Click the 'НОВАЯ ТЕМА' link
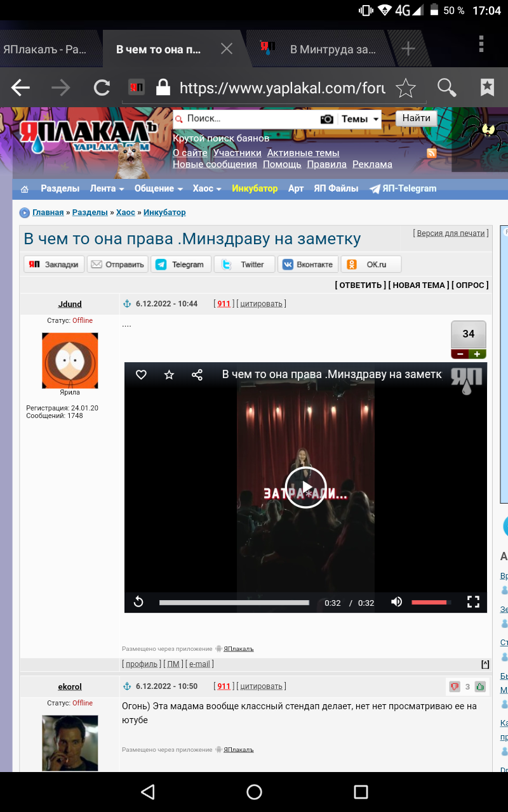 point(420,285)
